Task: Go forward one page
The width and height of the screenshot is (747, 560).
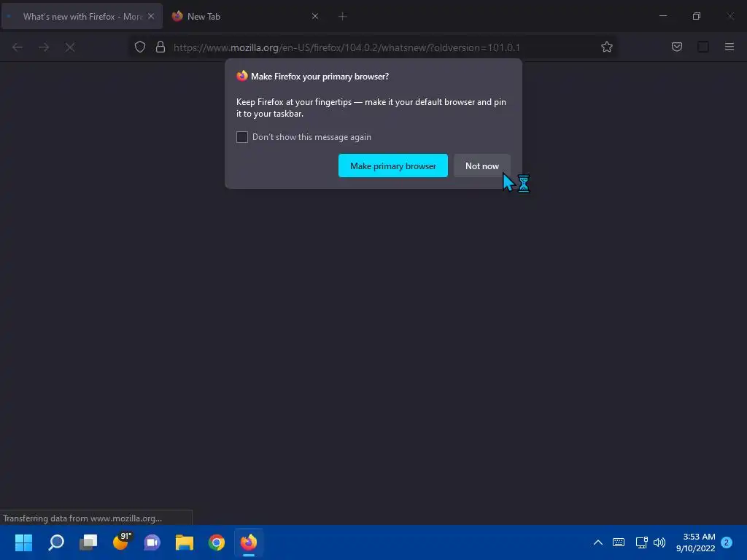Action: [44, 47]
